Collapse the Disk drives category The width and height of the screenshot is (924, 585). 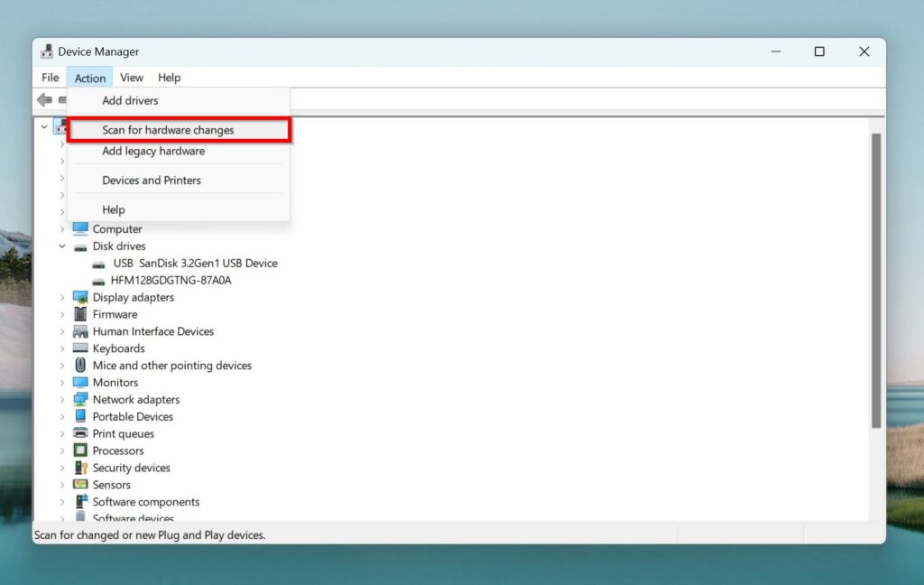(x=62, y=246)
